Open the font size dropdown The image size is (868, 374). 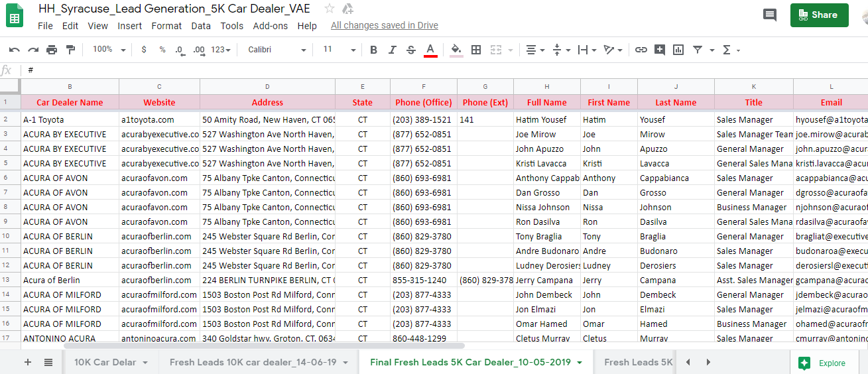coord(339,50)
